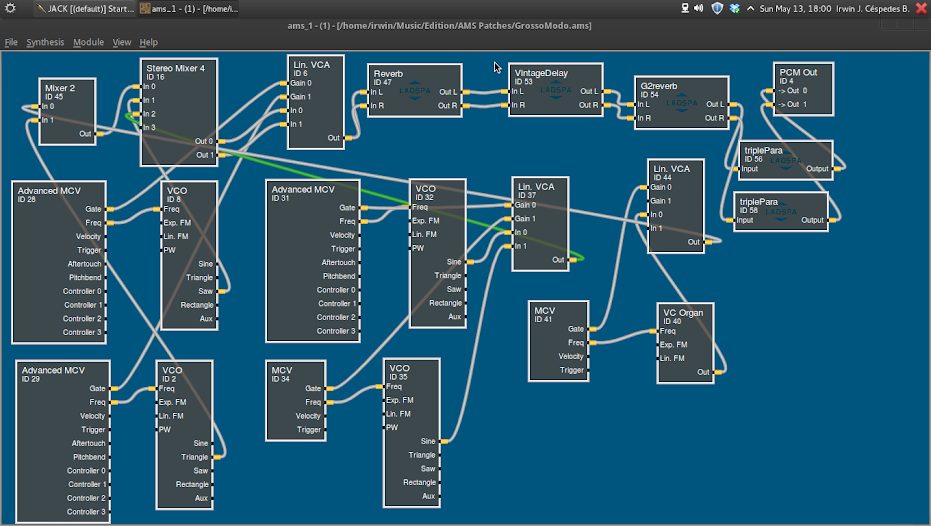Click the LADSPA logo on G2reverb module

coord(680,103)
